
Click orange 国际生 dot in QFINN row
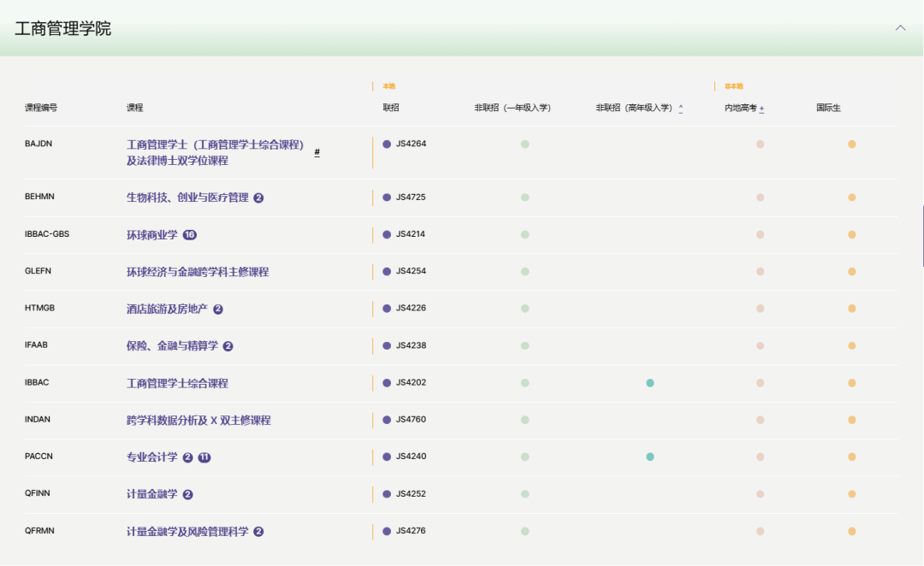point(852,494)
